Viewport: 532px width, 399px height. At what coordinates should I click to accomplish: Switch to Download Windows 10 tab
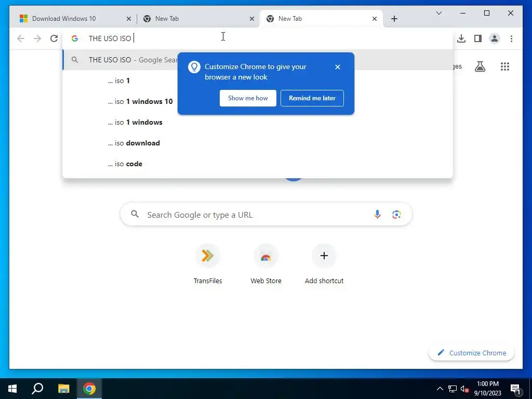tap(75, 19)
